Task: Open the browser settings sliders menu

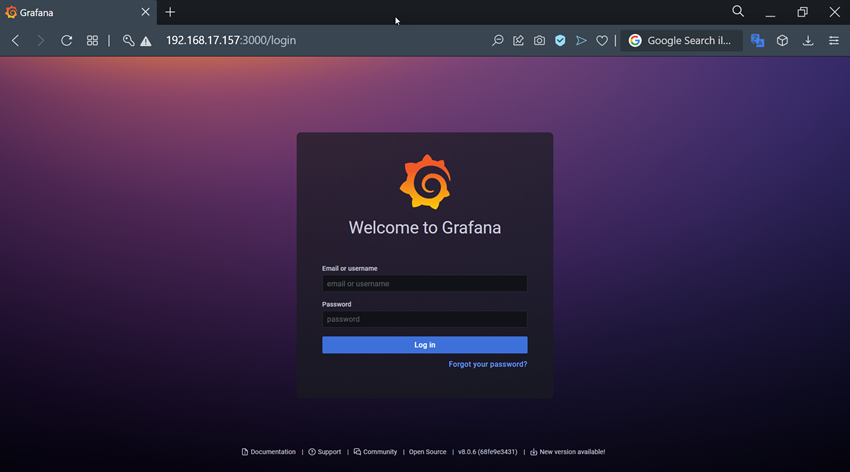Action: 834,41
